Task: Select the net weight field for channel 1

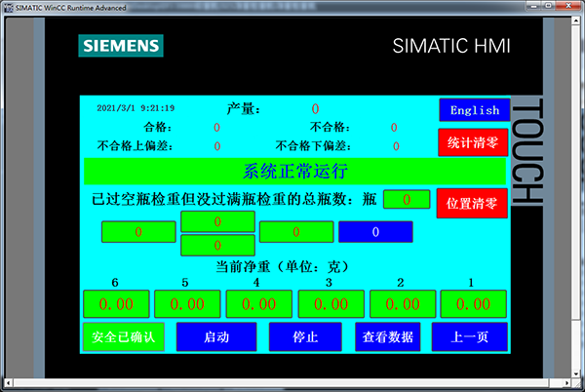Action: pos(474,304)
